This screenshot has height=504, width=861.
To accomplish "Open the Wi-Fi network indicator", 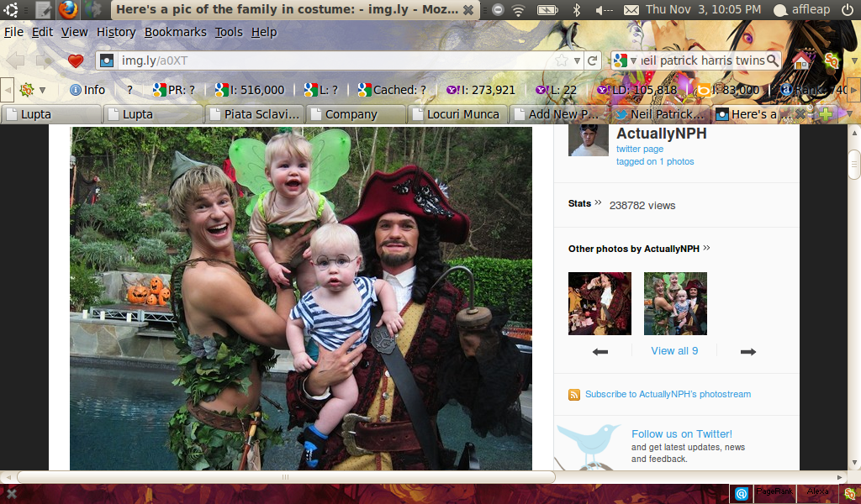I will point(518,9).
